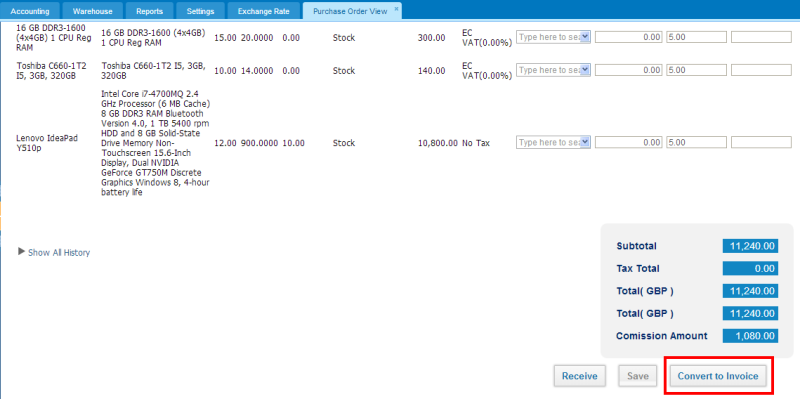Click the 0.00 amount field in RAM row
This screenshot has width=800, height=399.
point(629,37)
